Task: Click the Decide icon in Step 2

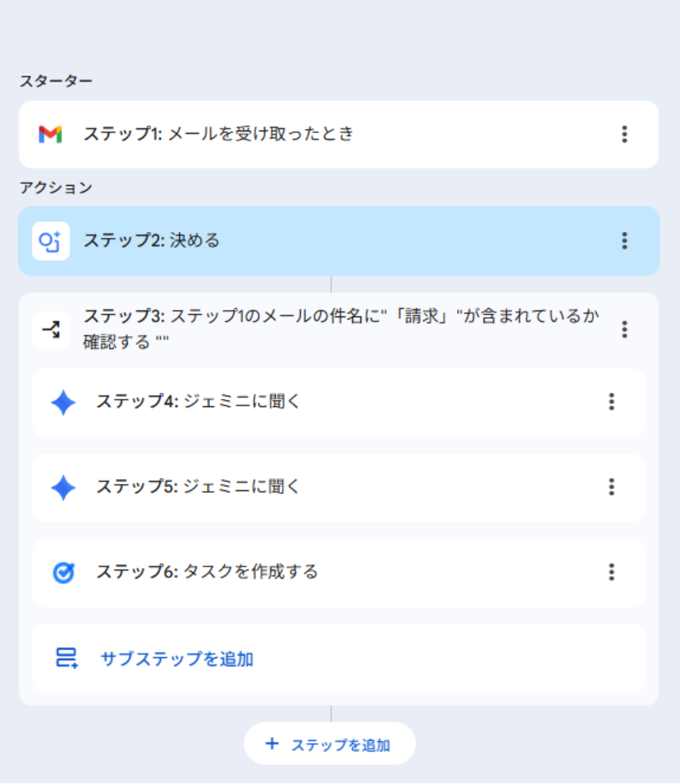Action: [51, 241]
